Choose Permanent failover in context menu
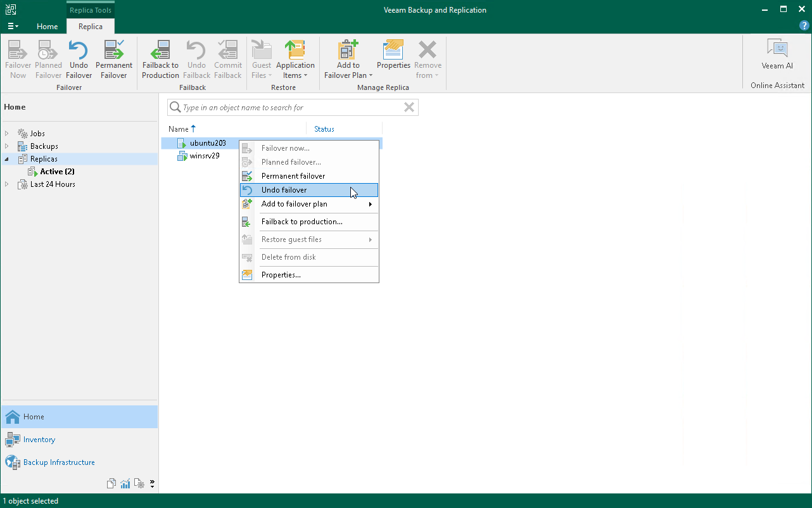The height and width of the screenshot is (508, 812). pyautogui.click(x=309, y=176)
